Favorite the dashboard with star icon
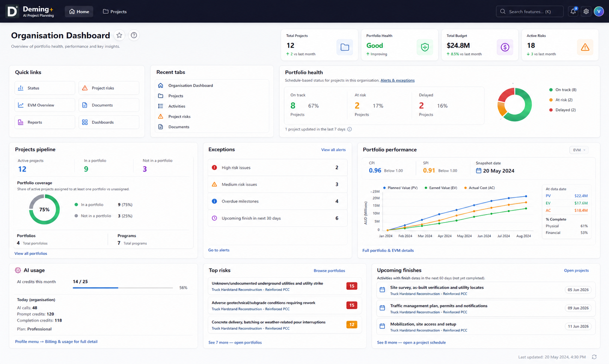 pyautogui.click(x=119, y=35)
